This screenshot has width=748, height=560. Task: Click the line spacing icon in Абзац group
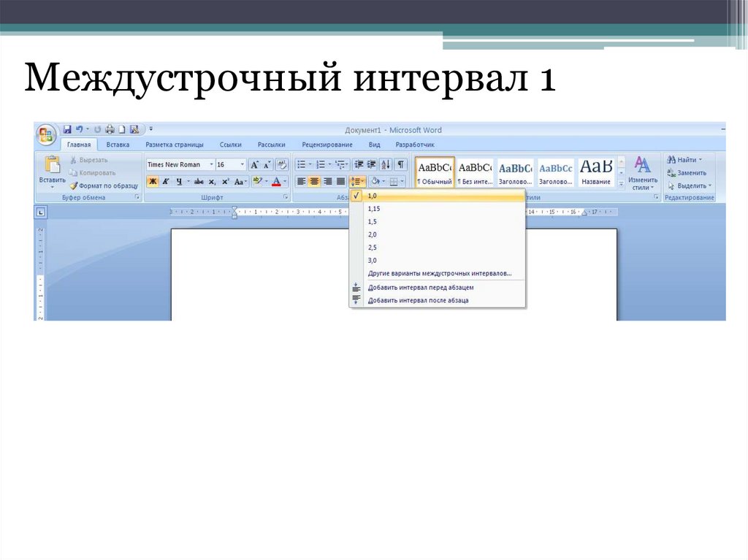tap(357, 181)
